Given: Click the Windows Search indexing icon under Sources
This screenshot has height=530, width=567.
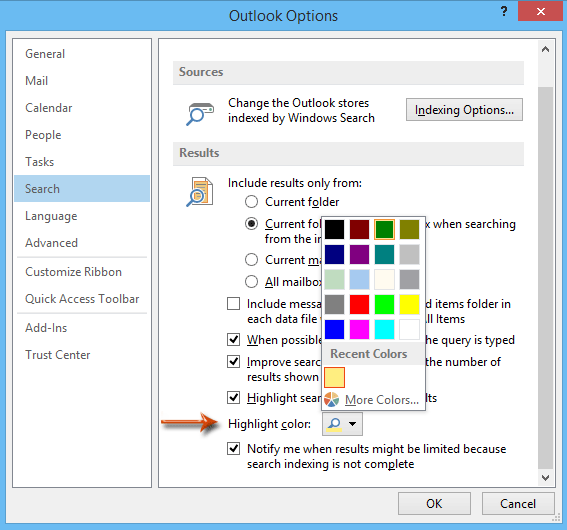Looking at the screenshot, I should tap(200, 114).
